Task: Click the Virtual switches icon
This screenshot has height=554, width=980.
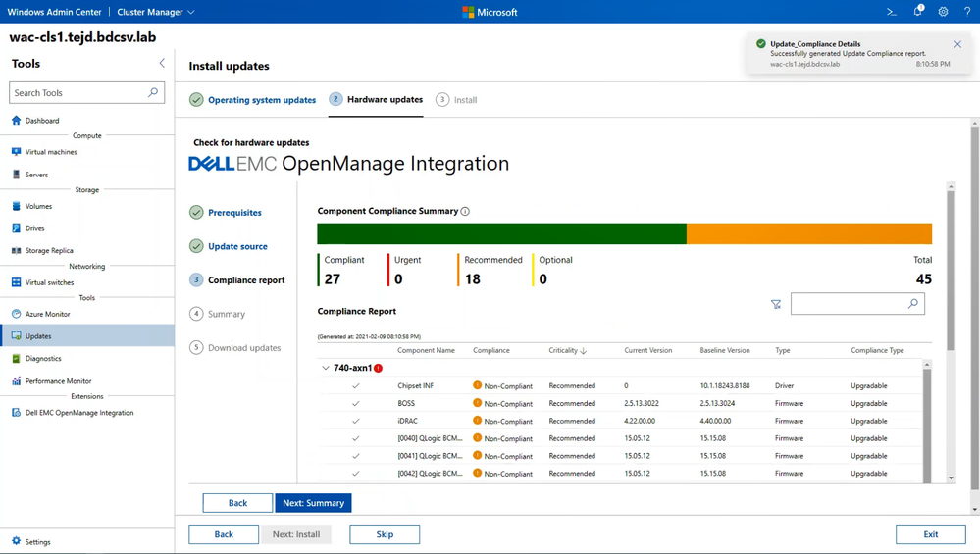Action: 17,282
